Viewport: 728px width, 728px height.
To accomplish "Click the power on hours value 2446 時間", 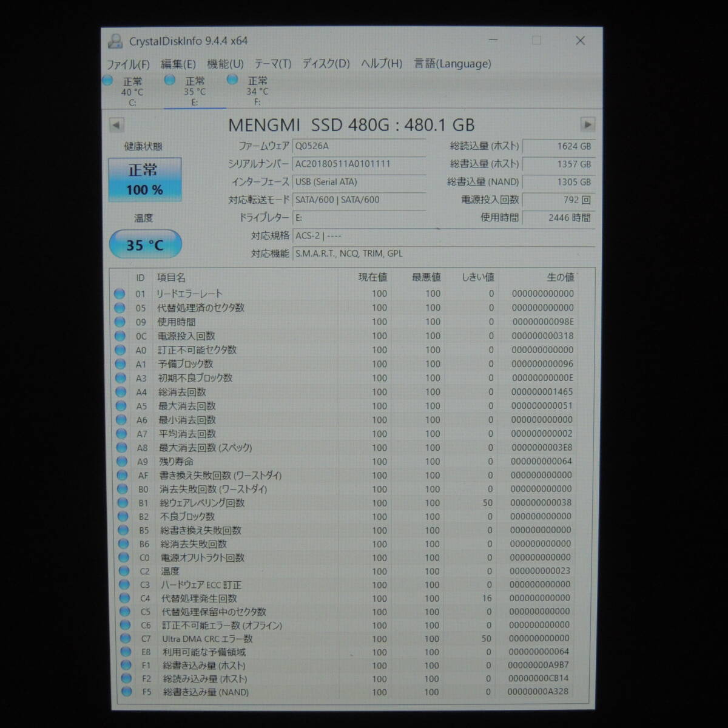I will 558,217.
